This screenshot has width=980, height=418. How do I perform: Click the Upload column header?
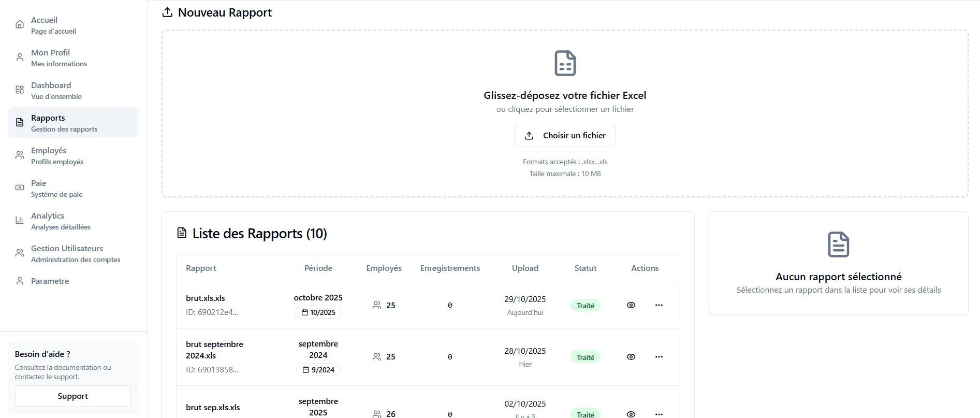tap(525, 268)
